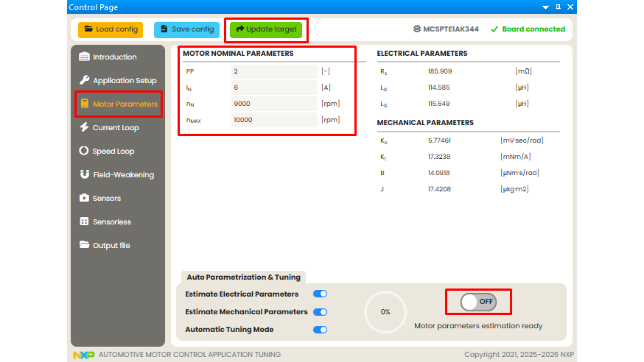644x362 pixels.
Task: Click the Sensors camera icon
Action: pos(84,198)
